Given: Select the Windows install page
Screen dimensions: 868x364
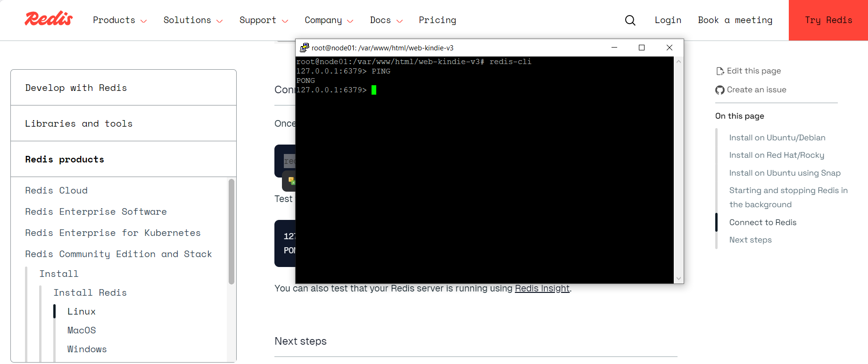Looking at the screenshot, I should point(87,349).
